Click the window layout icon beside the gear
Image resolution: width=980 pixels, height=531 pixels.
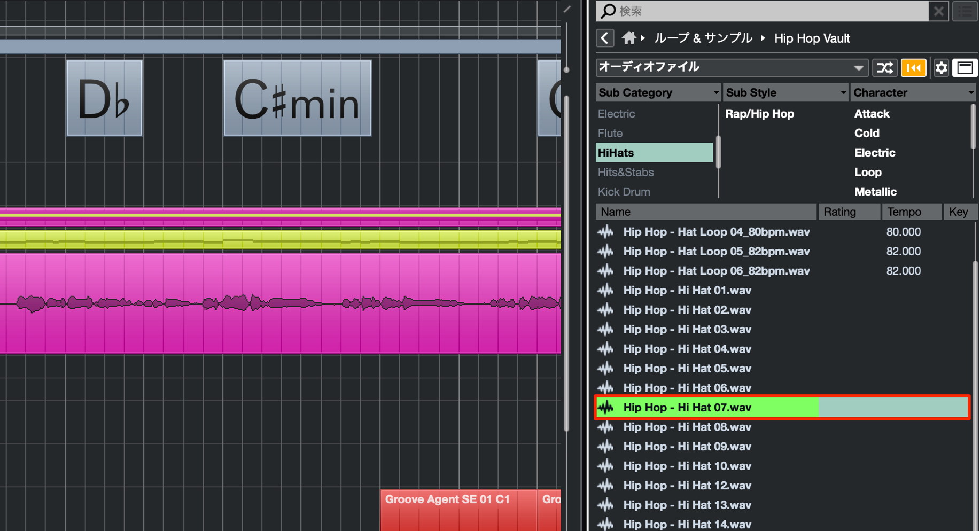[x=965, y=68]
